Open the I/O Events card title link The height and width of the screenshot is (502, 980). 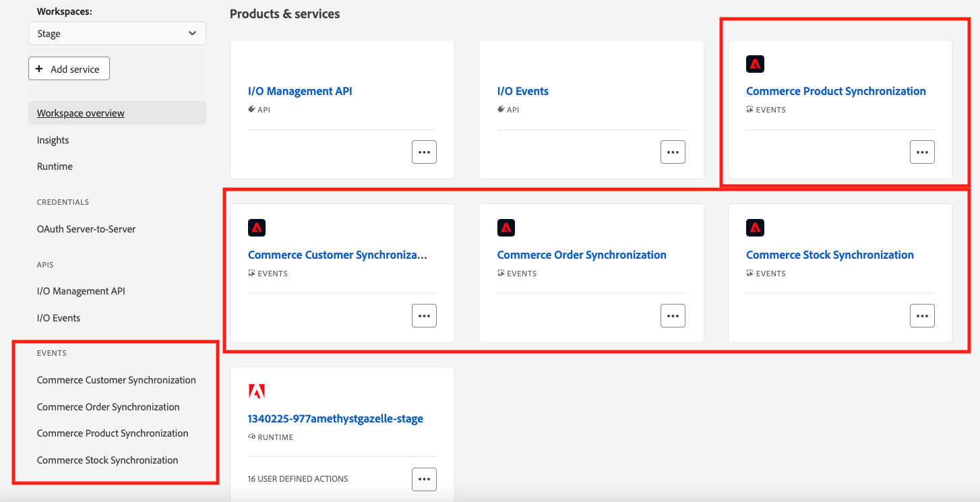523,91
